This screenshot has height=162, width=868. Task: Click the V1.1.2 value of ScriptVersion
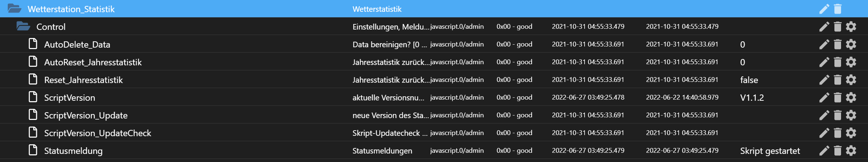pyautogui.click(x=752, y=98)
